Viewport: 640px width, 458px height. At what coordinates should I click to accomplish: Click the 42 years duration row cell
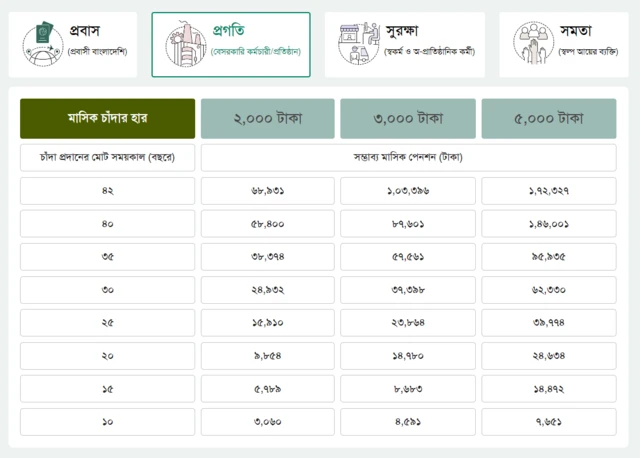pyautogui.click(x=107, y=190)
